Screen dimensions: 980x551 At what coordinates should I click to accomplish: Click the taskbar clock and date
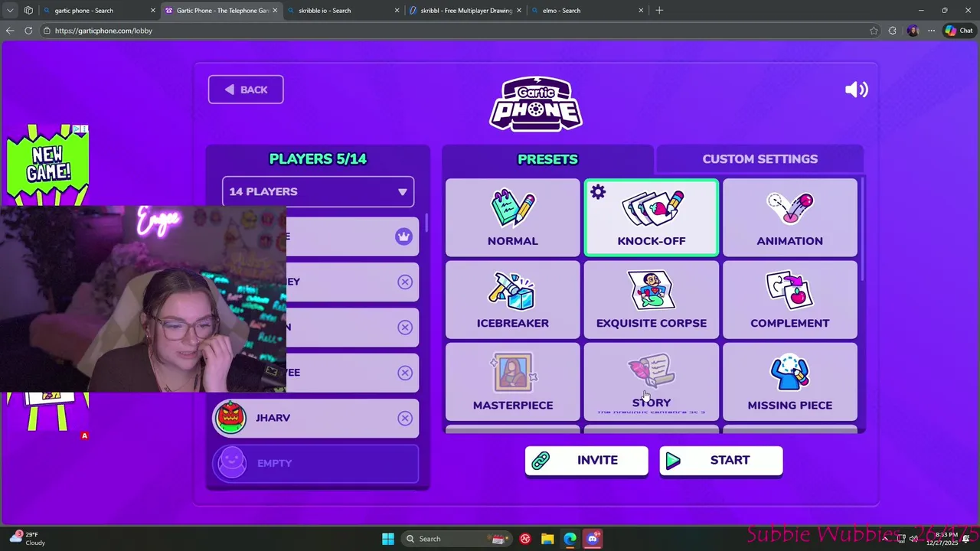pos(941,539)
